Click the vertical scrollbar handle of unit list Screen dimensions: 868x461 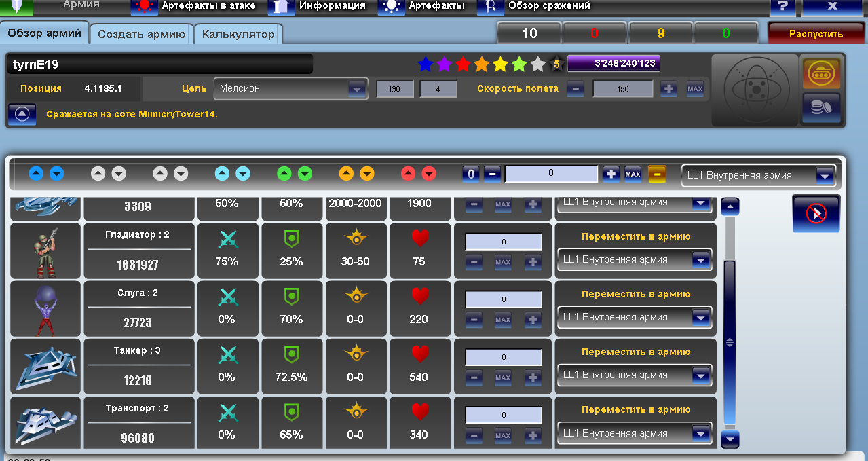tap(730, 342)
